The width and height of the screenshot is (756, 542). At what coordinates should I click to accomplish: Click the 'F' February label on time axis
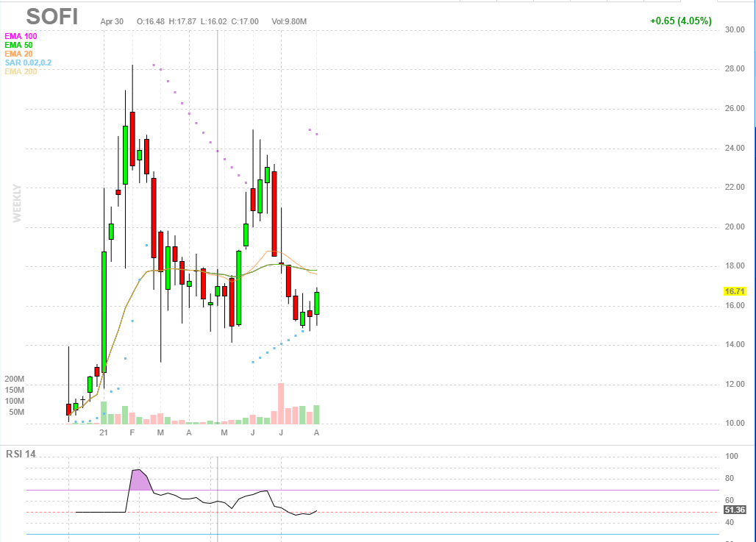pyautogui.click(x=132, y=432)
